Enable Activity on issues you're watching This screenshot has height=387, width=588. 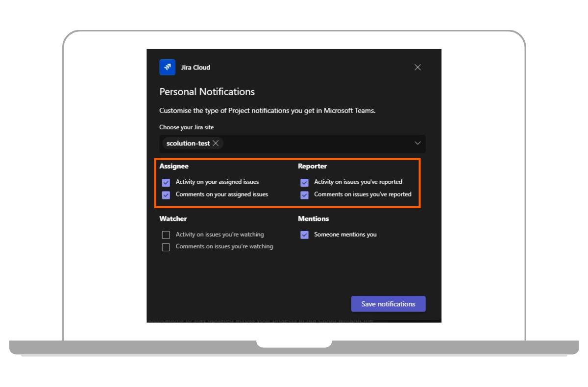click(166, 235)
